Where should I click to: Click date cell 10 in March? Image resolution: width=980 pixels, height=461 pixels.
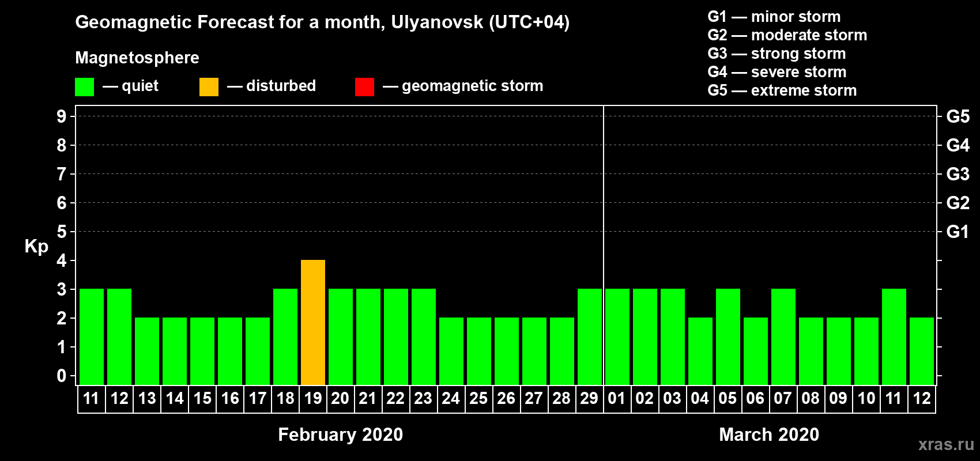(x=866, y=399)
